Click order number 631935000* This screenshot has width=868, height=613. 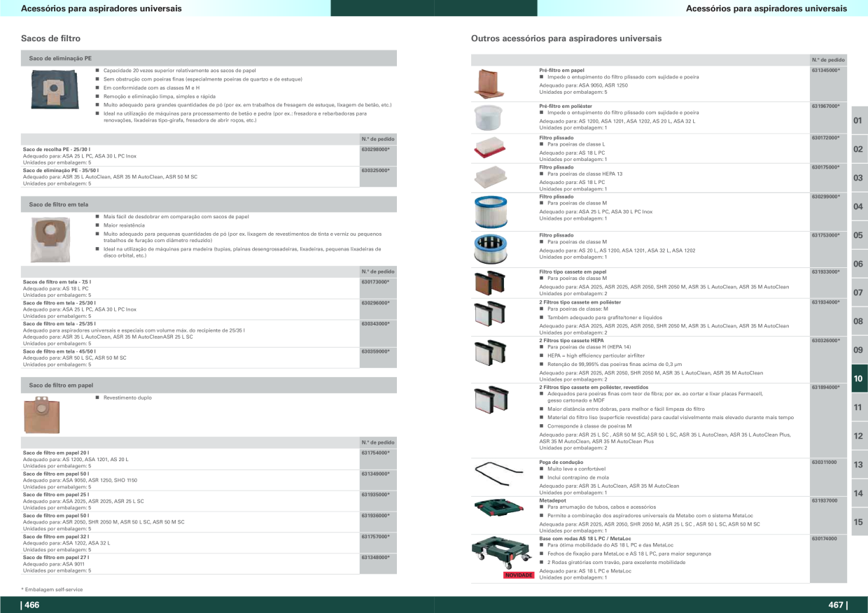pos(375,495)
